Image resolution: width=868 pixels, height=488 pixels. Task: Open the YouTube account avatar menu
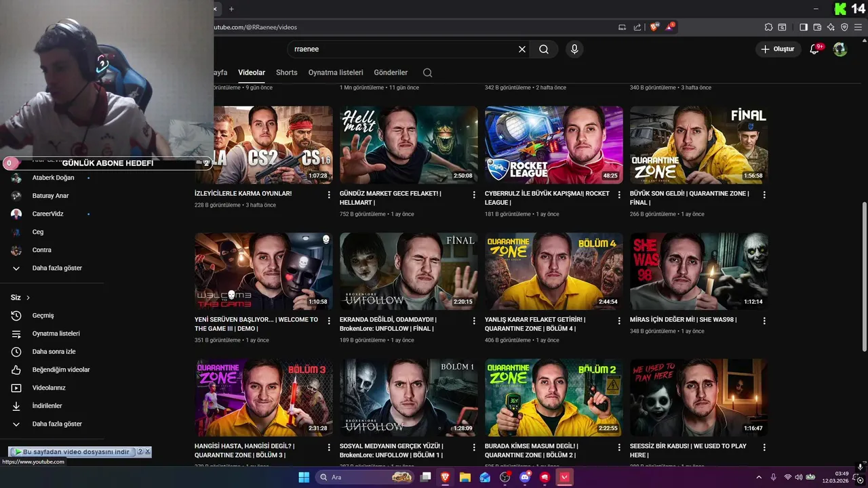[840, 49]
